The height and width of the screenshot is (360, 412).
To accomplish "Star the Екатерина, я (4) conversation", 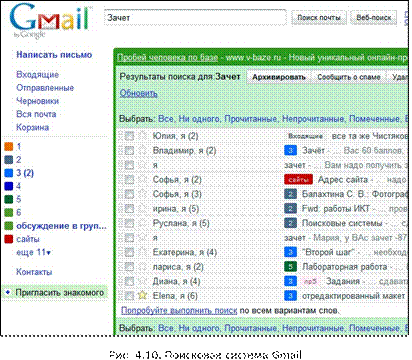I will [142, 252].
